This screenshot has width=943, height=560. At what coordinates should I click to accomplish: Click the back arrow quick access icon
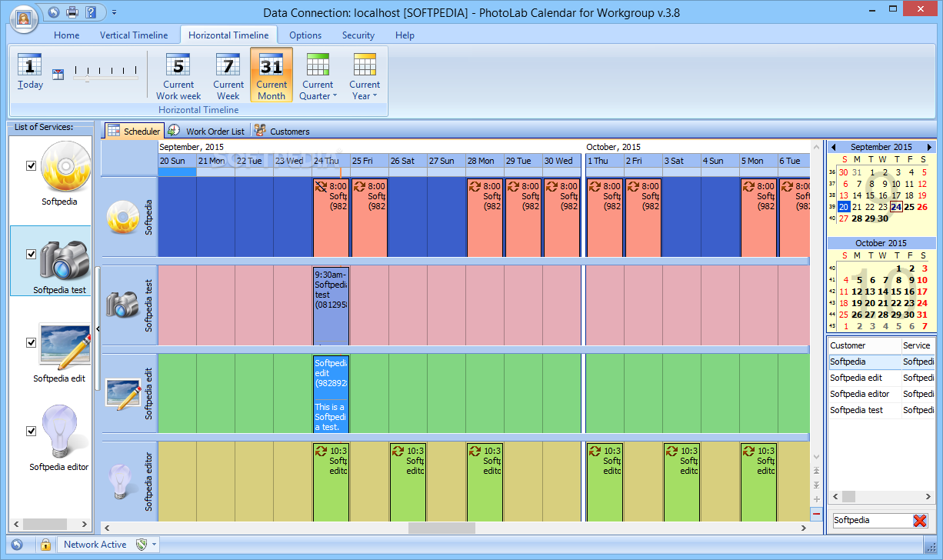[x=53, y=12]
